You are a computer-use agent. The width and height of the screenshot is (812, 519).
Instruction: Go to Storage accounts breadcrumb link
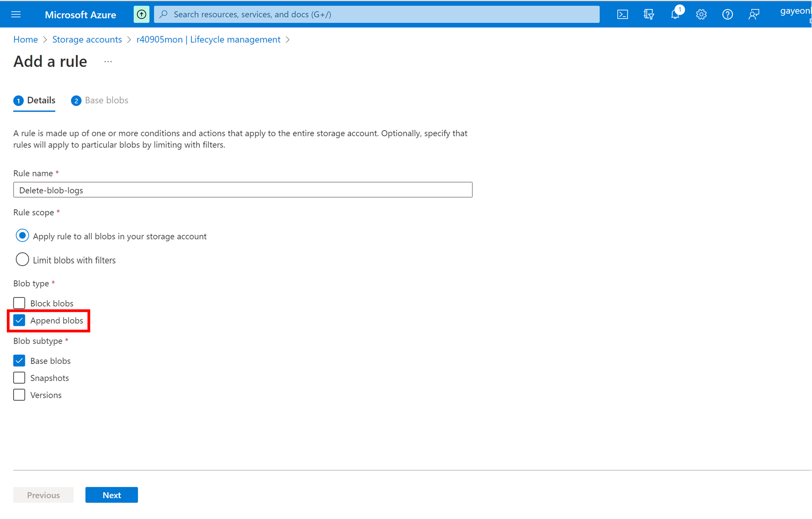tap(87, 39)
